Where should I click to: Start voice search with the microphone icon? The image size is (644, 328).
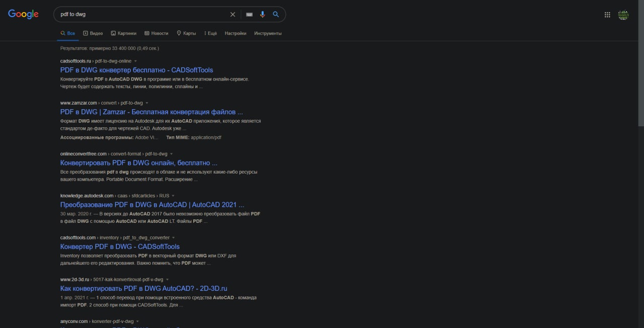pyautogui.click(x=262, y=15)
